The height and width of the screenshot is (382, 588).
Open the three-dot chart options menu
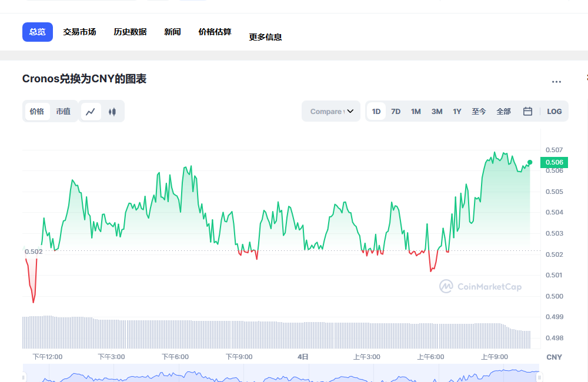(556, 82)
